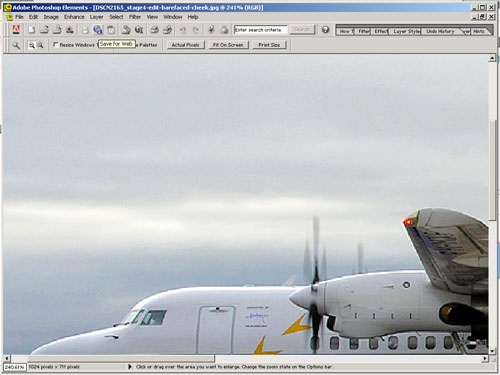Select the Zoom Out magnifier

click(40, 45)
